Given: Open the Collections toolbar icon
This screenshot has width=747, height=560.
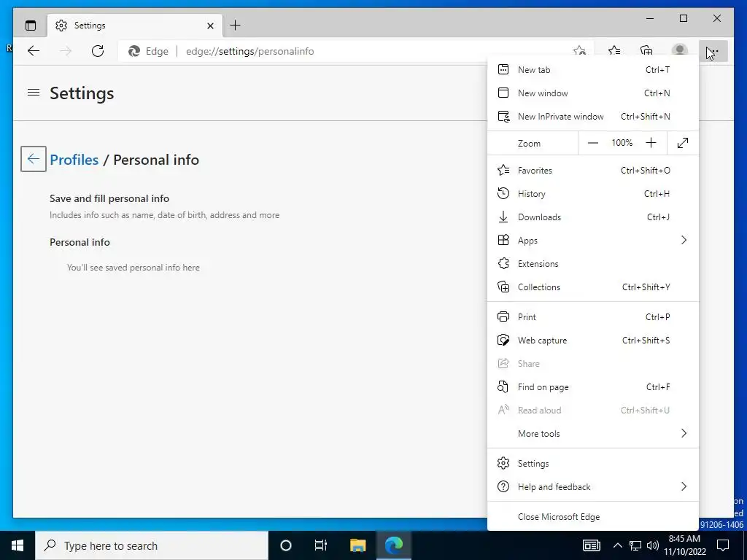Looking at the screenshot, I should [x=646, y=51].
